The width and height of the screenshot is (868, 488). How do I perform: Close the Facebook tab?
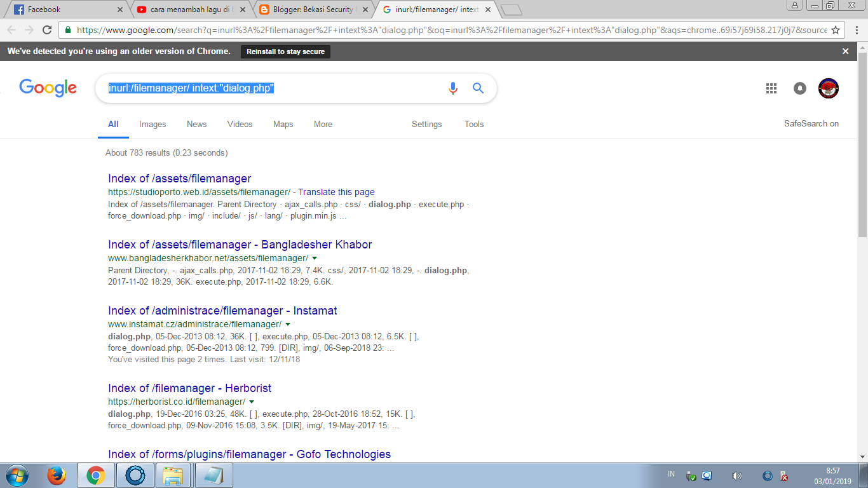(x=121, y=10)
